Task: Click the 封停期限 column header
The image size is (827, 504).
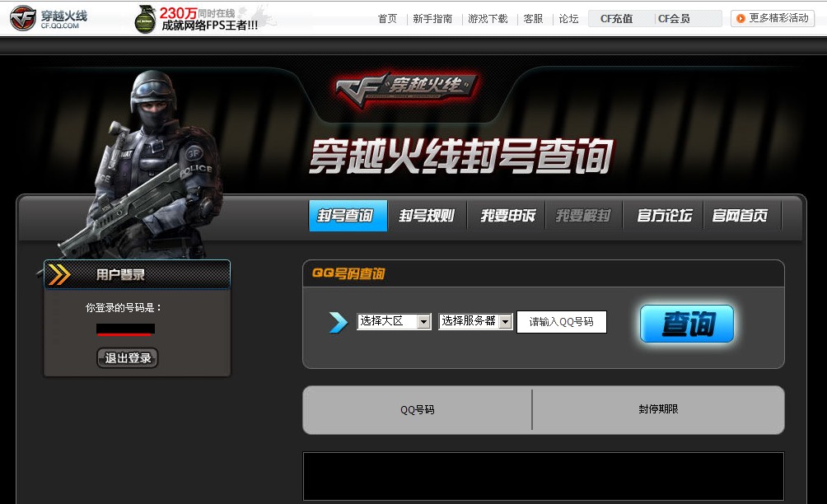Action: pyautogui.click(x=658, y=409)
